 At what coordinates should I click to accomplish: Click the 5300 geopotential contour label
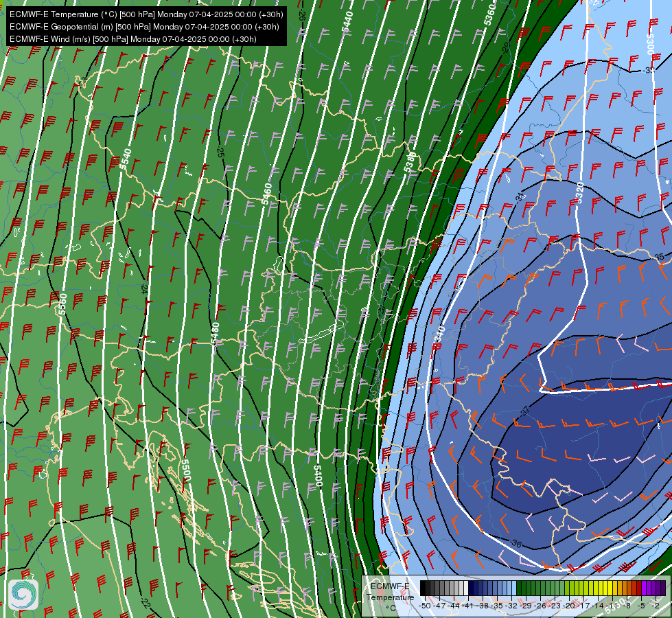point(650,44)
